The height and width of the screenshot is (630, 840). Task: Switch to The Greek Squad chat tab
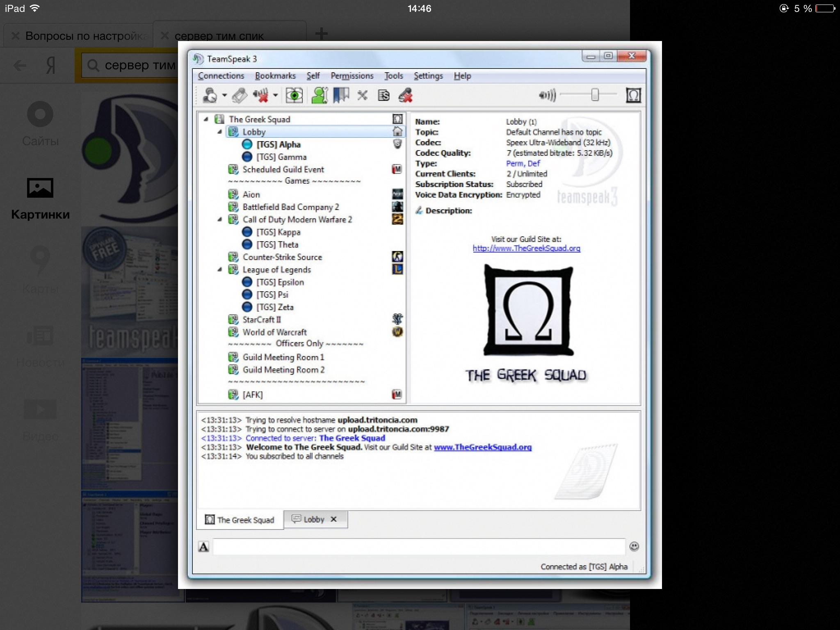[240, 520]
